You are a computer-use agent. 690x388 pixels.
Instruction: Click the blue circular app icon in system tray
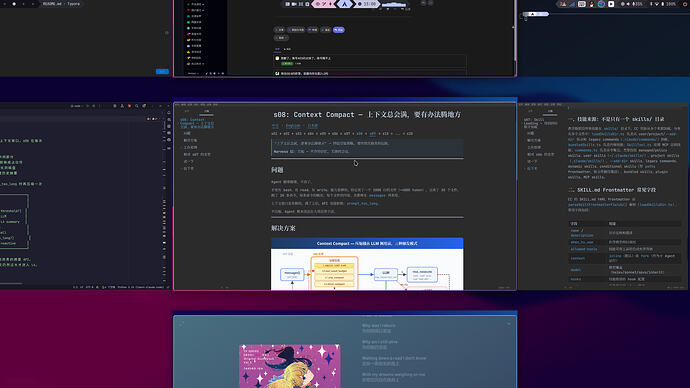click(601, 4)
